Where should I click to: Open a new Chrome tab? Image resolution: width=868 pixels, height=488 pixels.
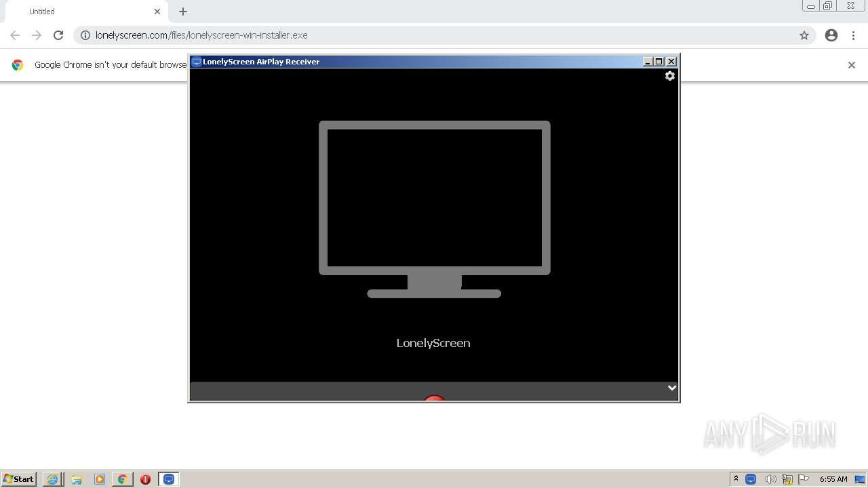tap(183, 12)
